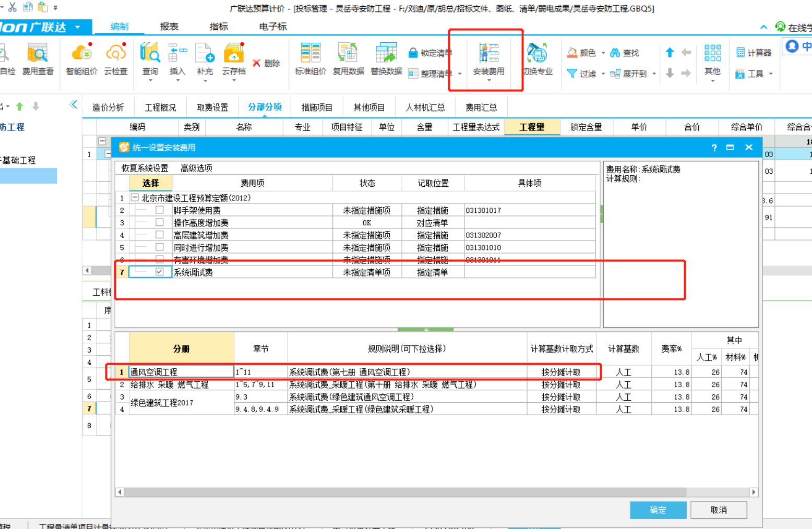Viewport: 812px width, 529px height.
Task: Open the 工具 dropdown arrow
Action: point(771,74)
